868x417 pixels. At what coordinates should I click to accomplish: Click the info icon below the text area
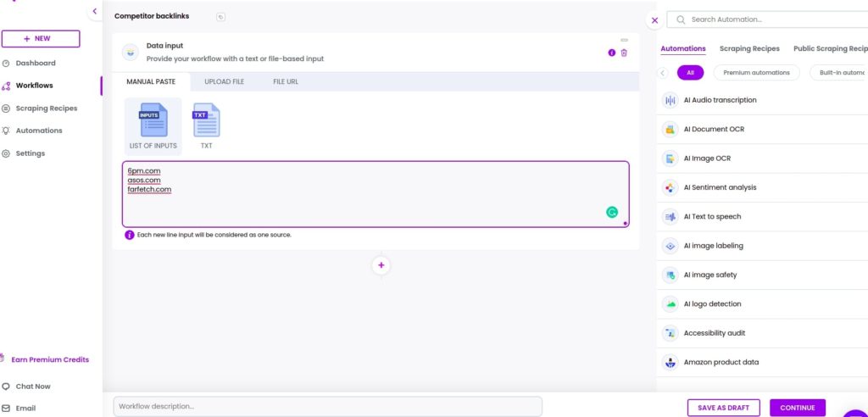[129, 235]
